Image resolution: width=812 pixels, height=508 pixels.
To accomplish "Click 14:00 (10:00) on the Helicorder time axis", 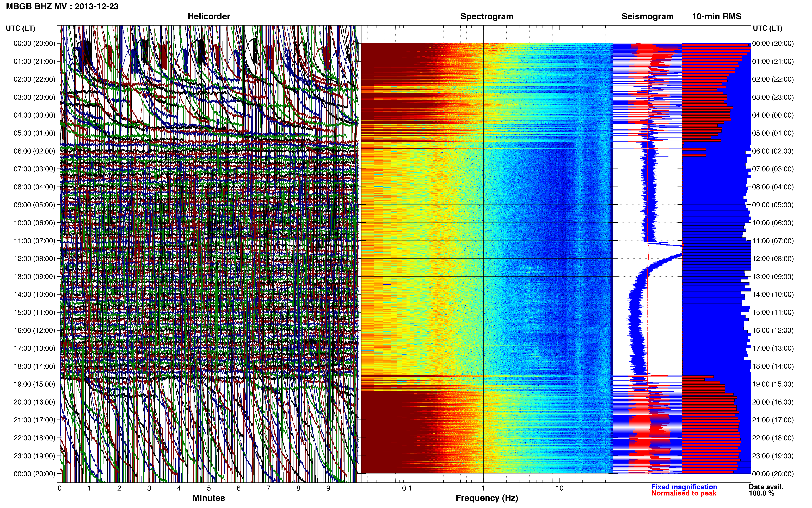I will pyautogui.click(x=34, y=295).
